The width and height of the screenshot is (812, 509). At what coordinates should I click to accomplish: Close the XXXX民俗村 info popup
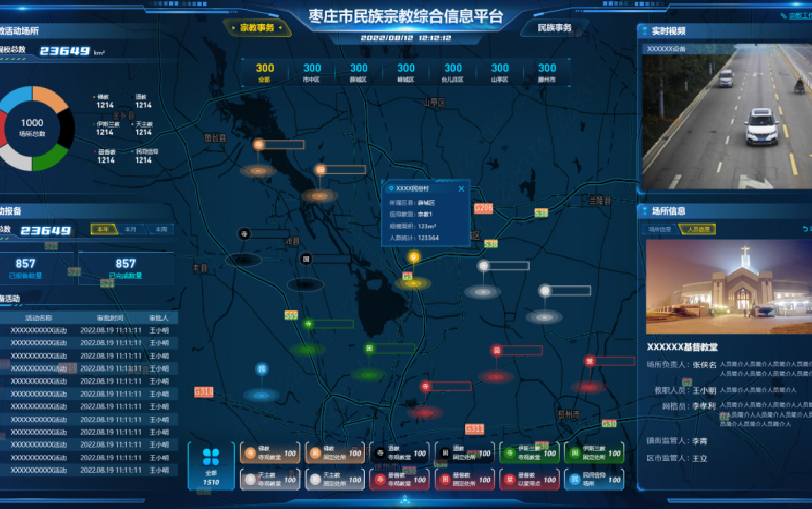(461, 189)
